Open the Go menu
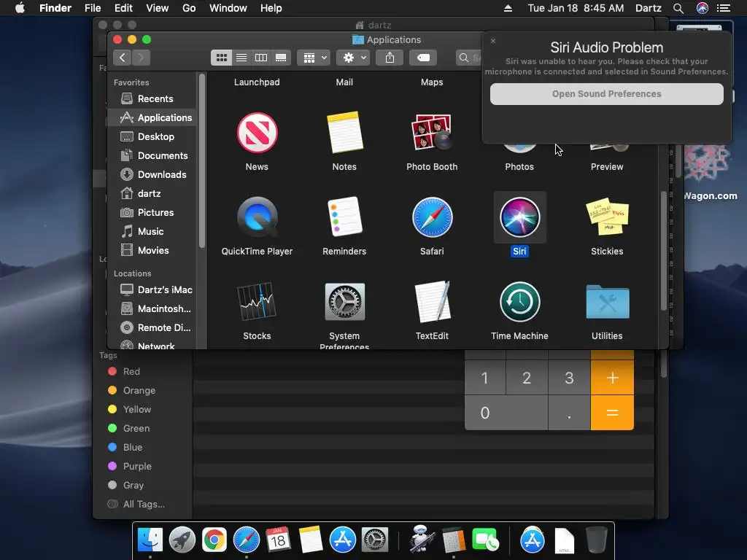Screen dimensions: 747x560 click(189, 8)
